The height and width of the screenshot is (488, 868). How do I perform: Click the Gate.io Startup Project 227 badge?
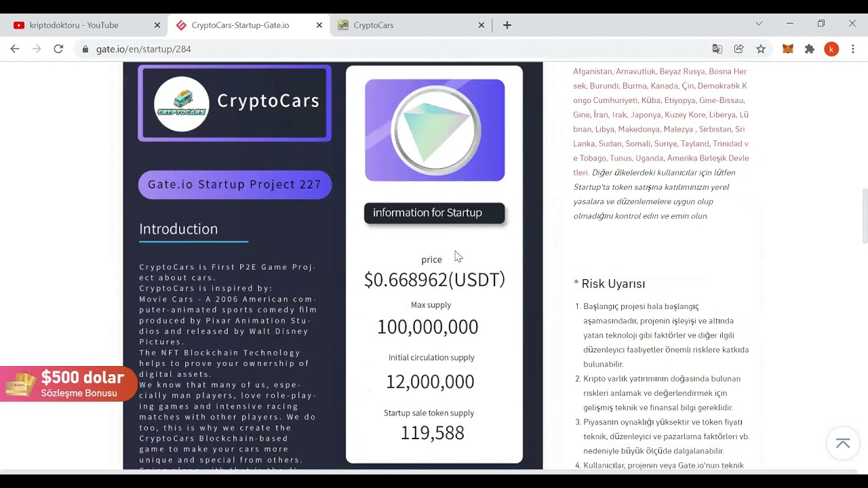[x=235, y=184]
